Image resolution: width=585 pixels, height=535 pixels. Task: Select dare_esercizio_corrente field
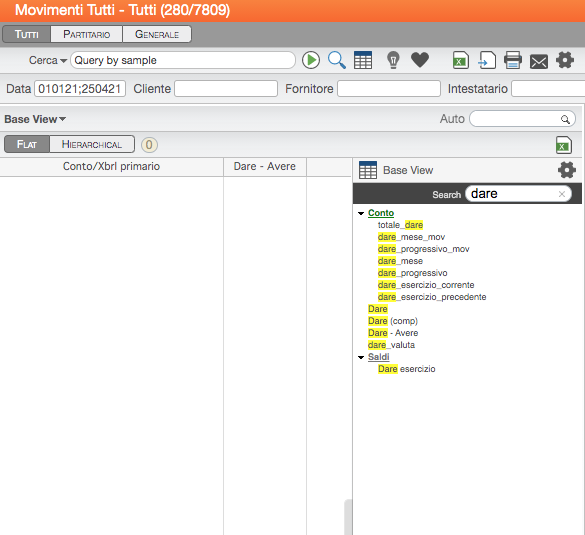pyautogui.click(x=426, y=285)
